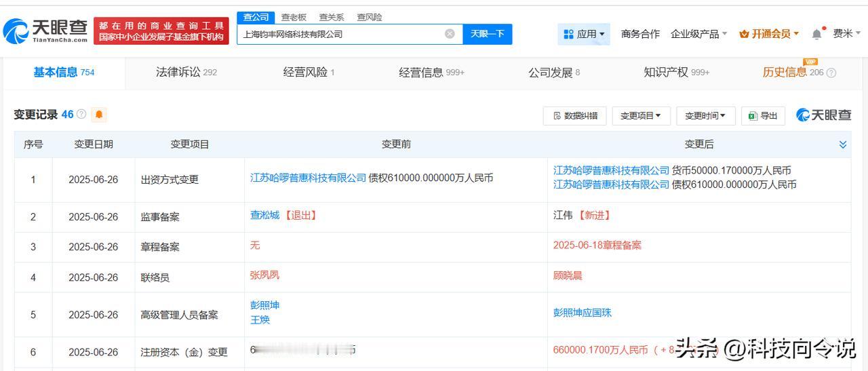This screenshot has height=371, width=868.
Task: Click the help icon next to 历史信息 206
Action: click(x=831, y=73)
